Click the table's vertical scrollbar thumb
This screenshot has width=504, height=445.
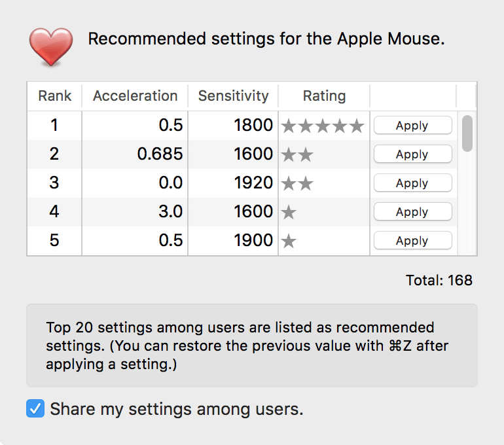click(x=467, y=133)
